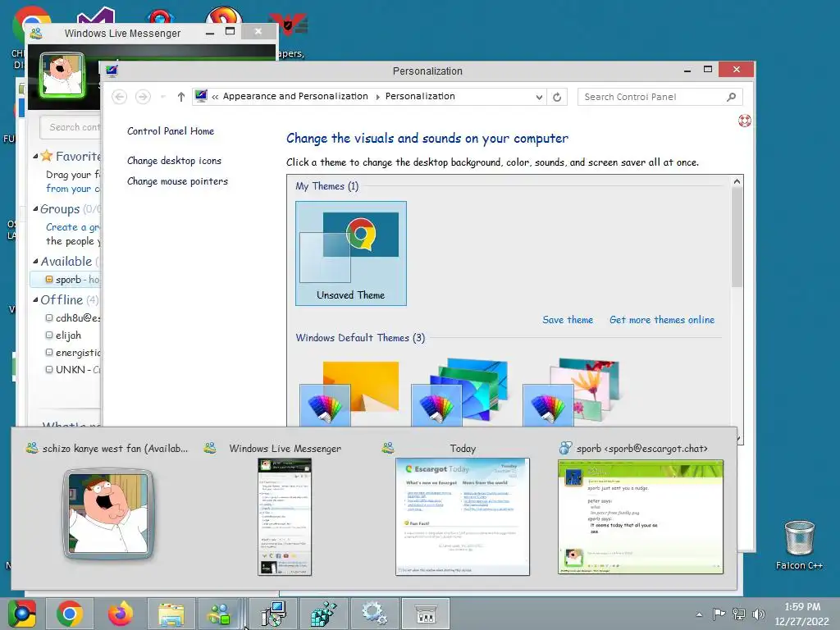Open recent locations dropdown beside forward arrow
Screen dimensions: 840x630
163,97
